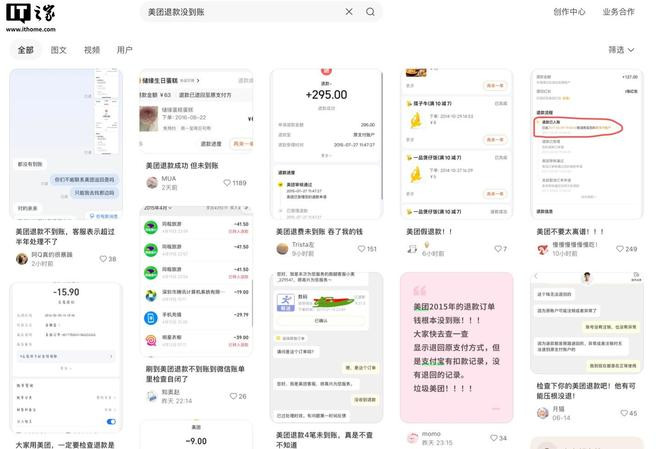Screen dimensions: 660x449
Task: Open the pink 美团2015年的退款订单 card
Action: point(457,348)
